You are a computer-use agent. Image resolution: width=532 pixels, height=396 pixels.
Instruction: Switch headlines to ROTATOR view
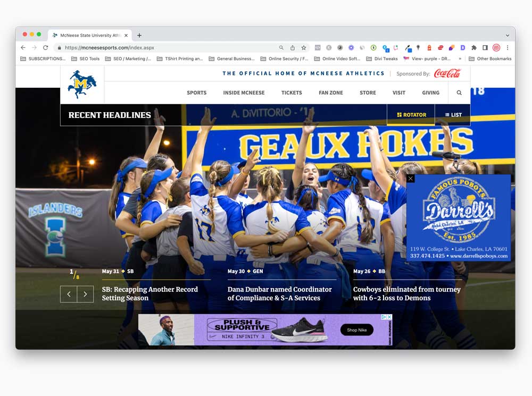click(411, 115)
